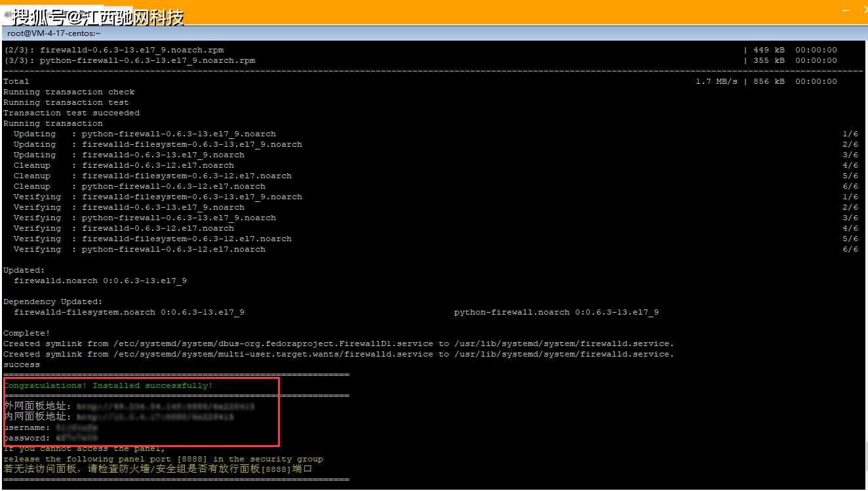
Task: Click the '(3/3): python-firewall-0.6.3-13.el7_9.noarch.rpm' download line
Action: point(129,60)
